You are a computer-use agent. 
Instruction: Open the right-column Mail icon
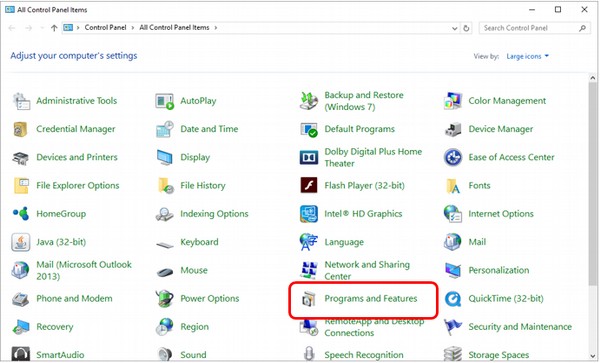tap(453, 243)
